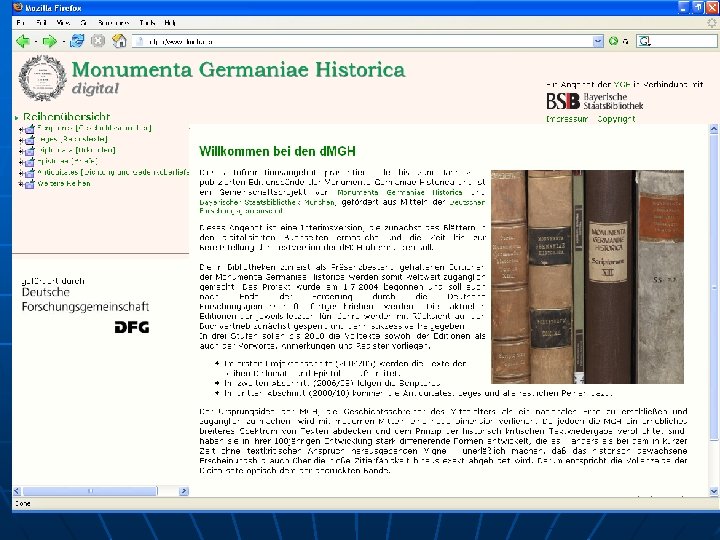Open the Impressum link
Viewport: 720px width, 540px height.
tap(567, 119)
